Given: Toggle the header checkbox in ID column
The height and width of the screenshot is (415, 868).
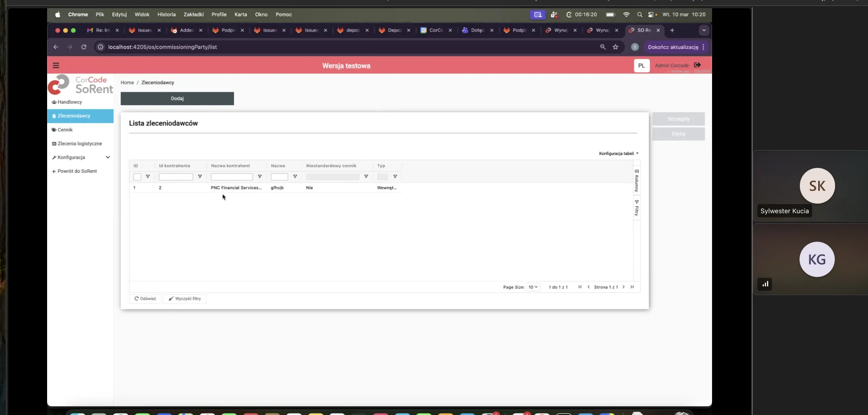Looking at the screenshot, I should coord(138,177).
